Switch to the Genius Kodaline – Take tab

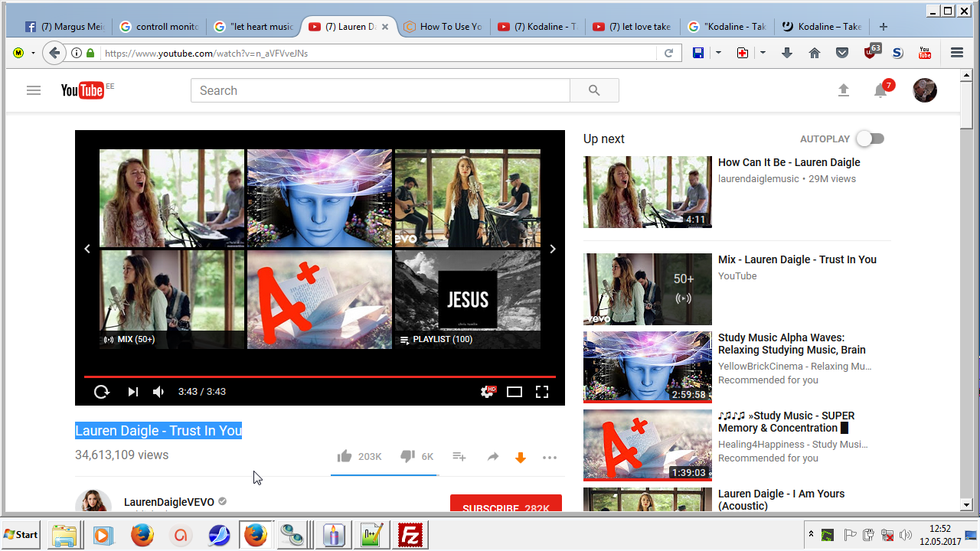(x=822, y=27)
